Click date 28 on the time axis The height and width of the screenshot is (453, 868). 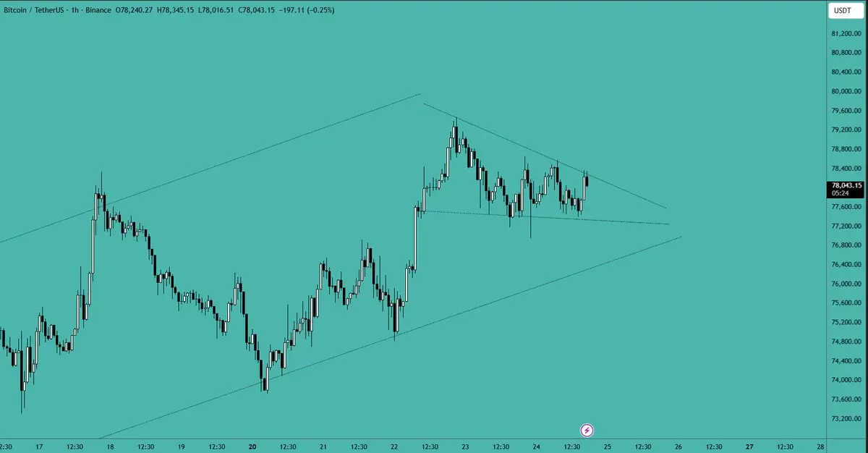click(x=820, y=446)
